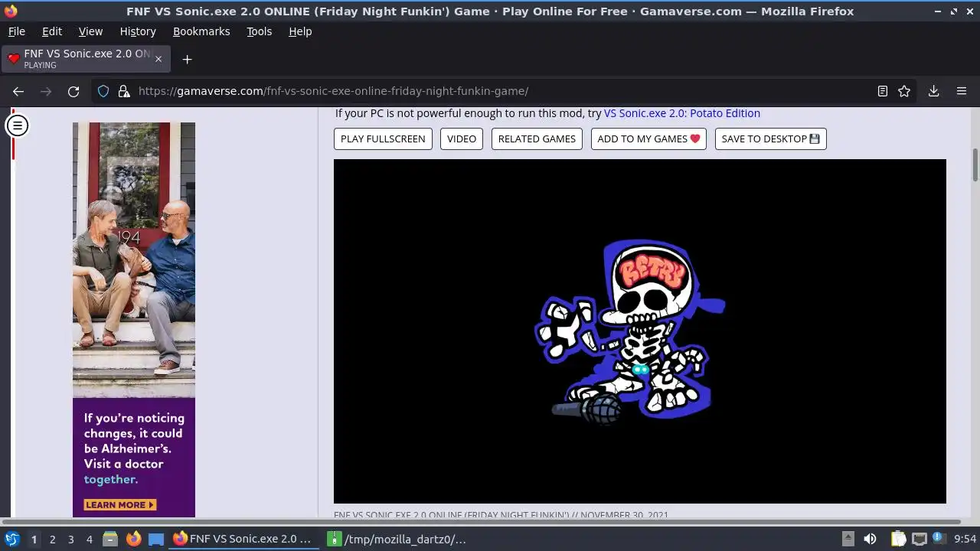Click the forward navigation arrow
The width and height of the screenshot is (980, 551).
[46, 91]
